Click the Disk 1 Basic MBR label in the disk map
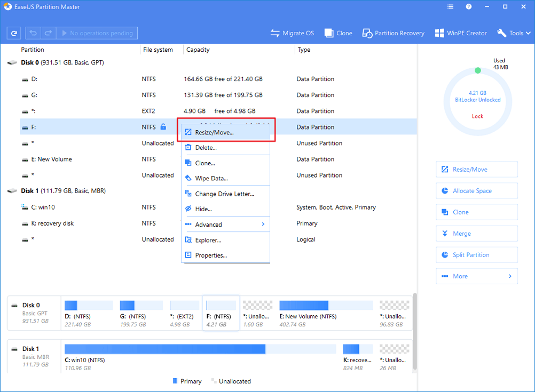The height and width of the screenshot is (392, 535). [x=34, y=357]
